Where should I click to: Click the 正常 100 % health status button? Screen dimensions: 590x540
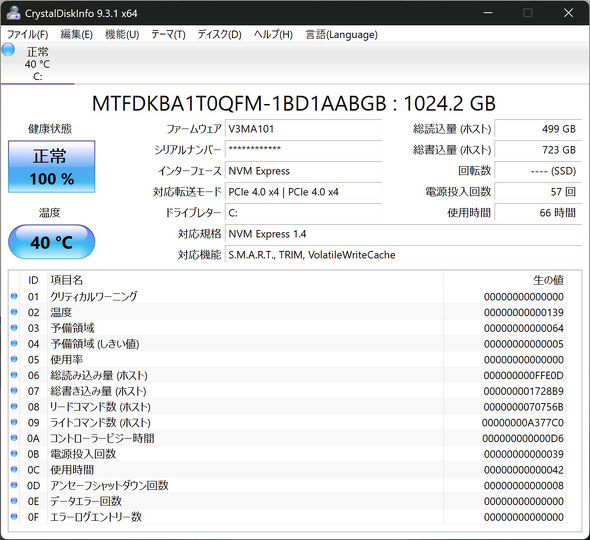tap(52, 167)
